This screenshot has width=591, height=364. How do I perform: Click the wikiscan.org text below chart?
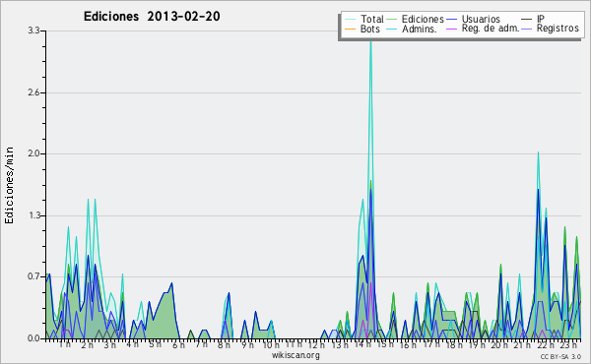(x=295, y=355)
